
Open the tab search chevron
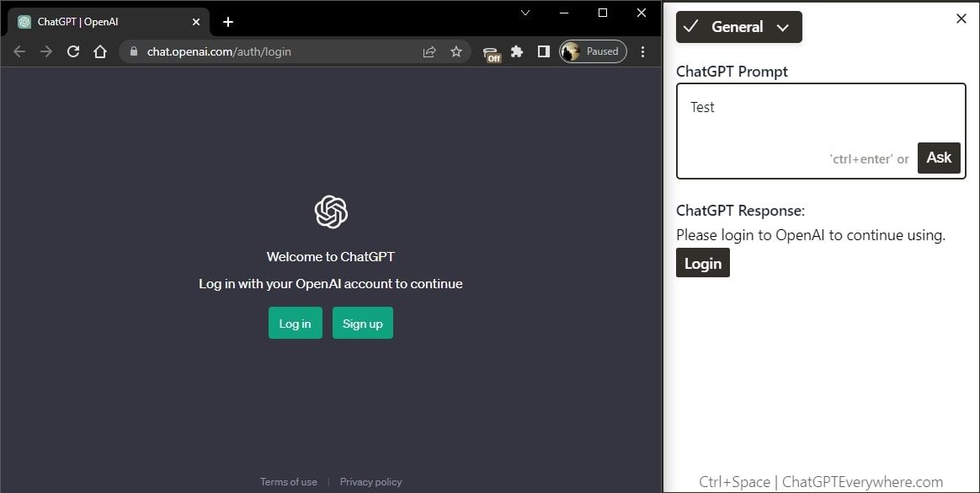tap(525, 13)
